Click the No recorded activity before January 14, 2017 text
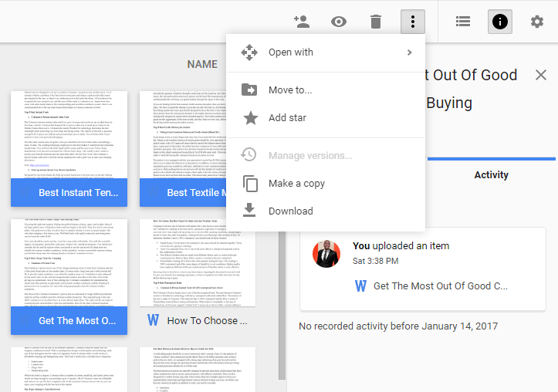 (x=398, y=326)
